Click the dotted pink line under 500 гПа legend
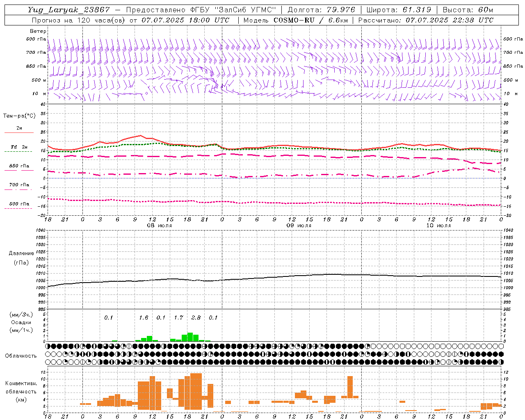The width and height of the screenshot is (525, 420). point(18,208)
